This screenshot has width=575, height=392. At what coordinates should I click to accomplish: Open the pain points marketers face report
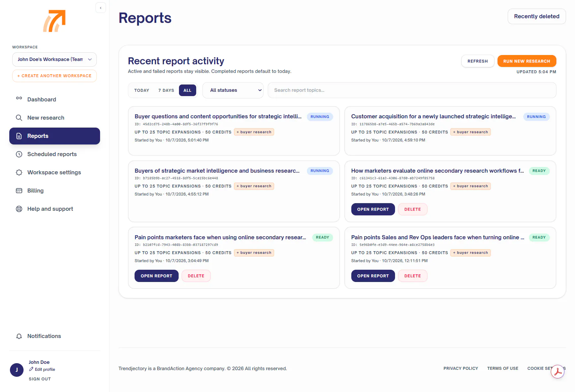click(156, 276)
